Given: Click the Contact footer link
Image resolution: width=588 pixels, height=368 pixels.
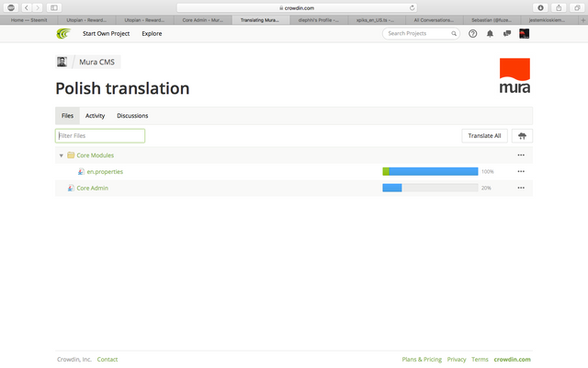Looking at the screenshot, I should point(107,360).
